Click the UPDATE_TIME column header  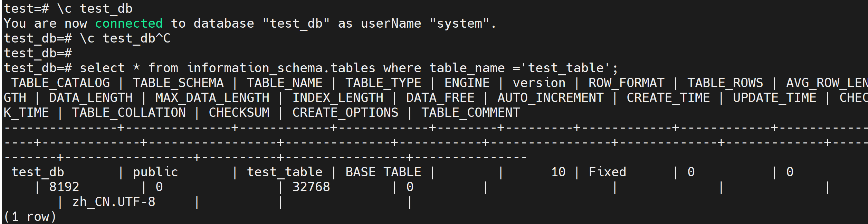775,98
